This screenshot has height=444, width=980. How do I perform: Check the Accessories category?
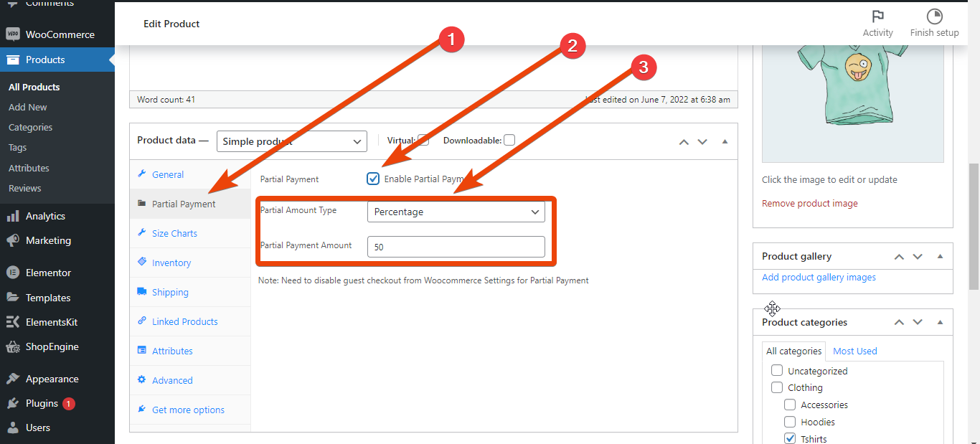[790, 405]
